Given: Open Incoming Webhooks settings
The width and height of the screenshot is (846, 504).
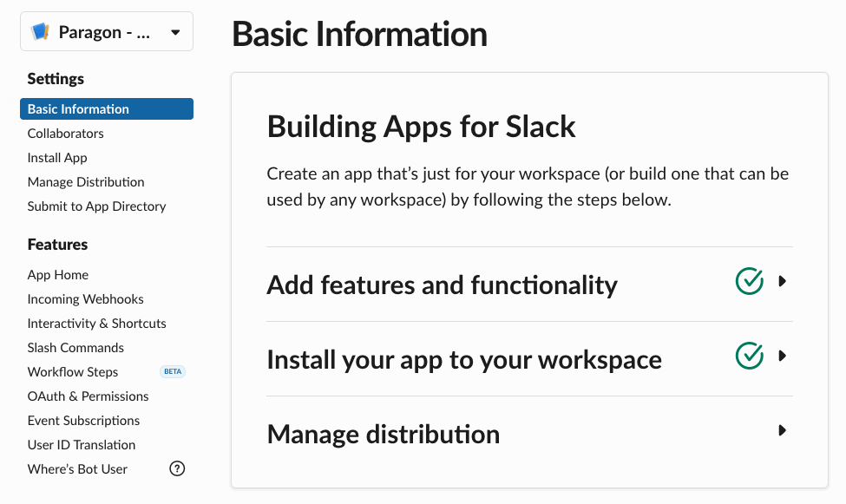Looking at the screenshot, I should pyautogui.click(x=85, y=299).
